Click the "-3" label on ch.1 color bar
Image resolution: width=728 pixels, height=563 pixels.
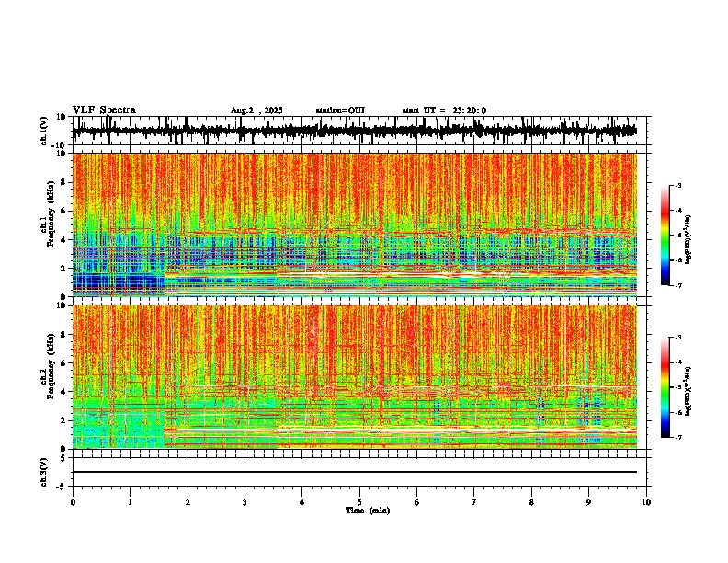(677, 185)
